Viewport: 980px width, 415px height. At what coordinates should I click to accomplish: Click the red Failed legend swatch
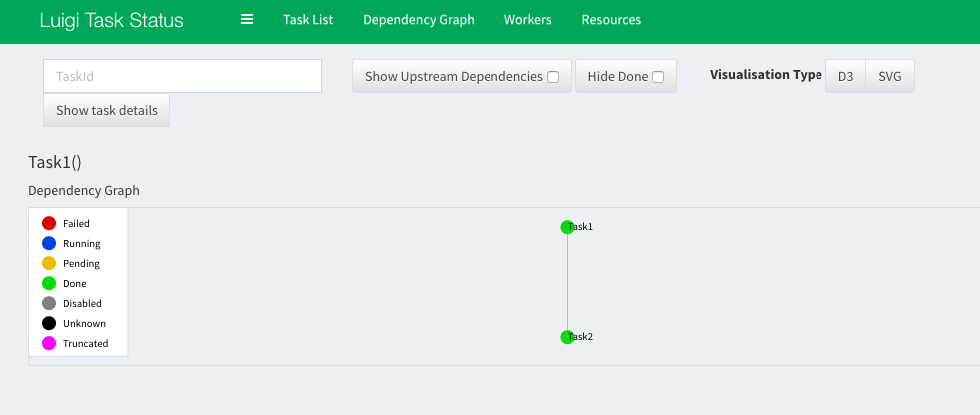coord(49,223)
